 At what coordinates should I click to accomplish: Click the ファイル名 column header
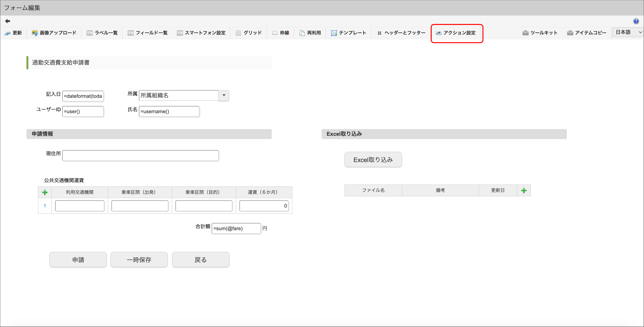click(x=373, y=190)
